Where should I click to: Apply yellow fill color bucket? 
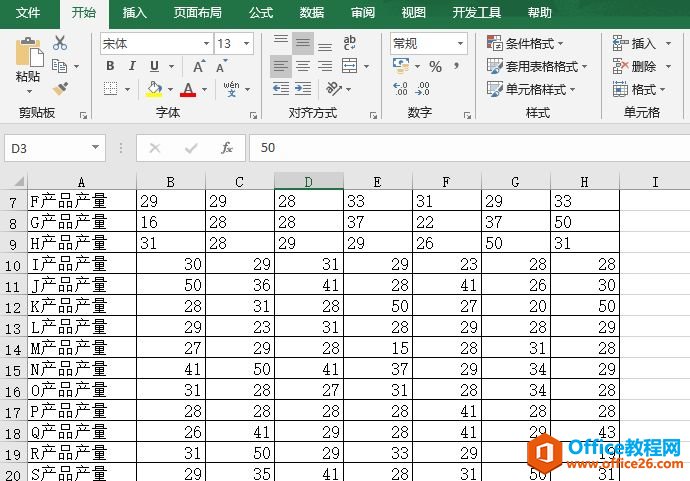154,89
